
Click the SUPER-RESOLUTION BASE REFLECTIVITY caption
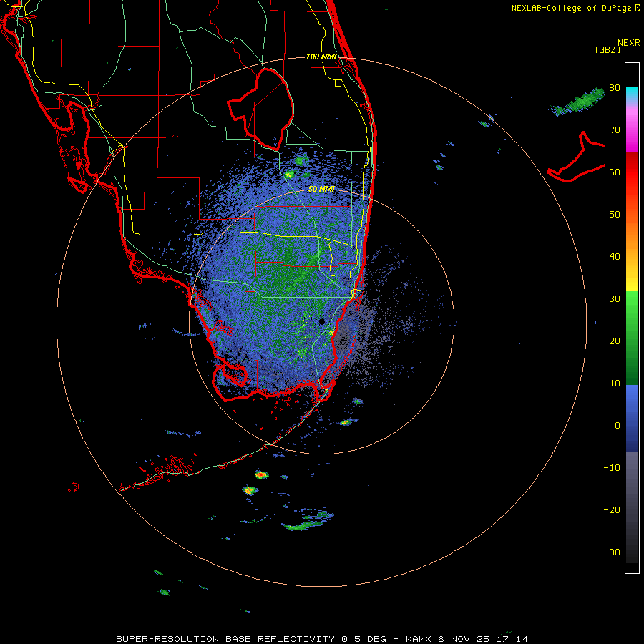[x=225, y=639]
